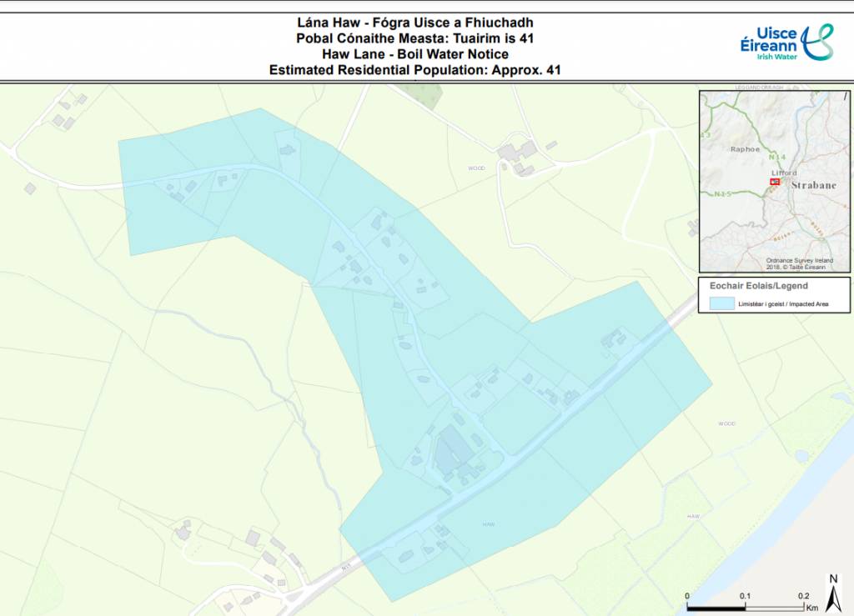Image resolution: width=854 pixels, height=616 pixels.
Task: Click the green N15 marker in inset map
Action: pos(723,194)
